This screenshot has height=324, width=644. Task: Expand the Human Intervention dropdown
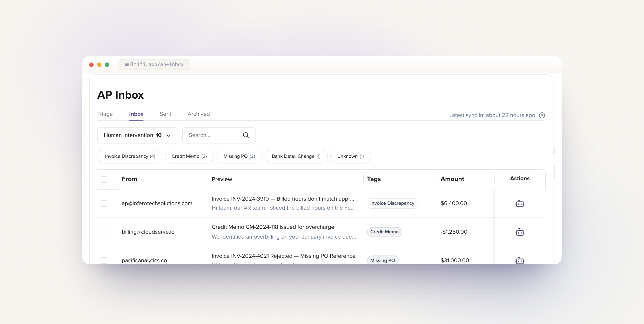[x=137, y=135]
